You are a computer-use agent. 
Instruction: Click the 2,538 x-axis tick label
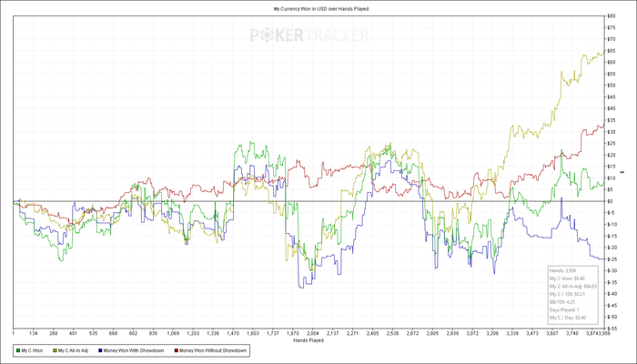click(x=392, y=333)
